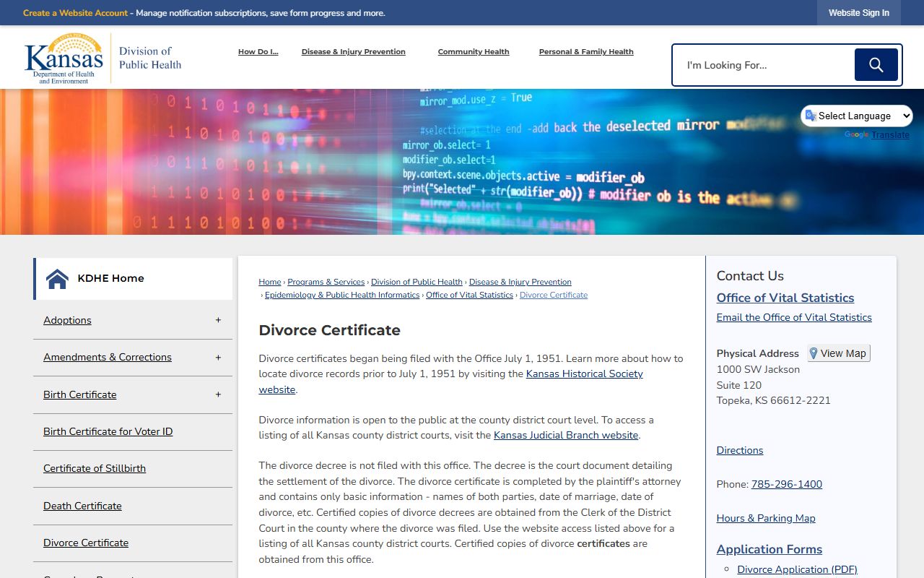Open Death Certificate sidebar link
This screenshot has width=924, height=578.
(x=82, y=506)
